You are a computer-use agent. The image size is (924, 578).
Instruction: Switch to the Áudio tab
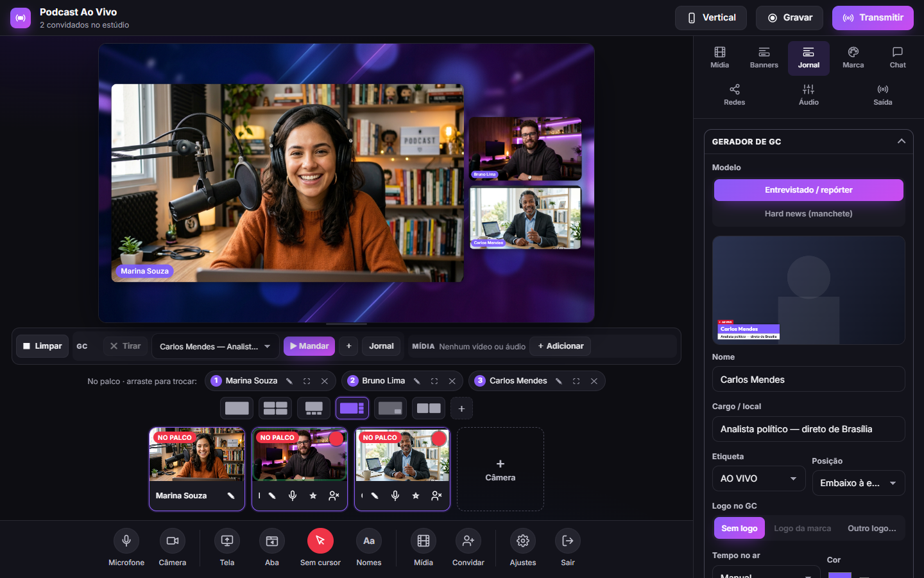809,95
